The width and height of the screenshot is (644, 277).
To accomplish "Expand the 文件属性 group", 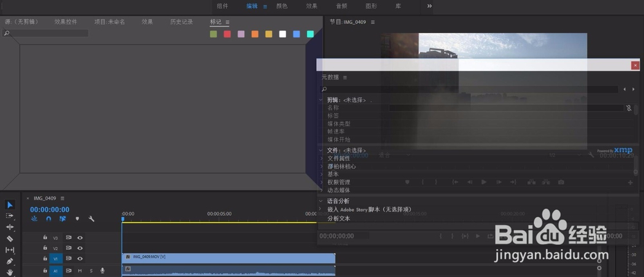I will tap(321, 158).
